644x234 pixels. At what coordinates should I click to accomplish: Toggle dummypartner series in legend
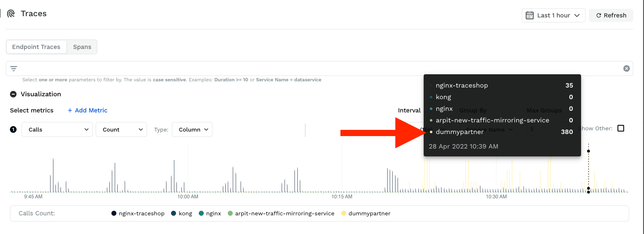point(366,214)
